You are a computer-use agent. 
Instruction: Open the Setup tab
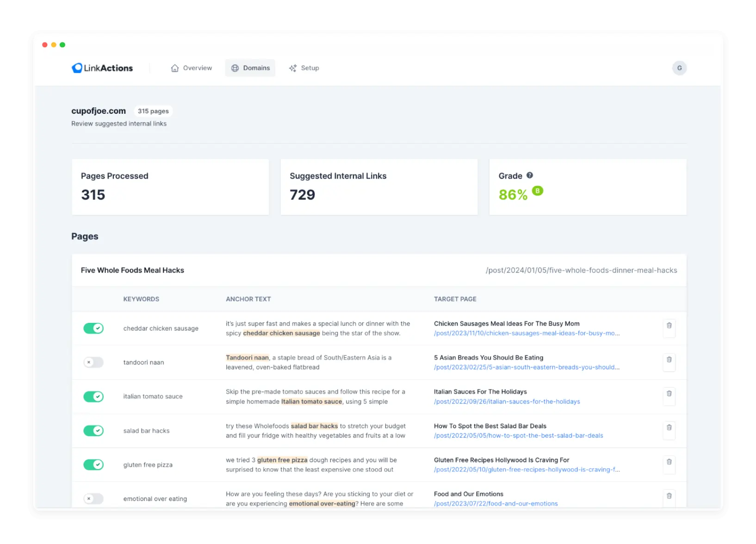point(304,68)
